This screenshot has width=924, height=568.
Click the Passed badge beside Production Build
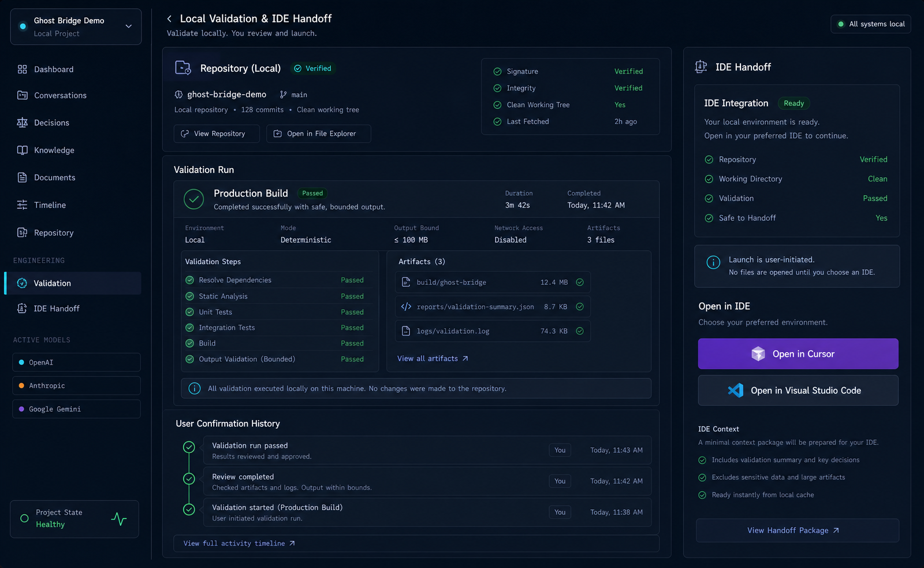tap(312, 194)
